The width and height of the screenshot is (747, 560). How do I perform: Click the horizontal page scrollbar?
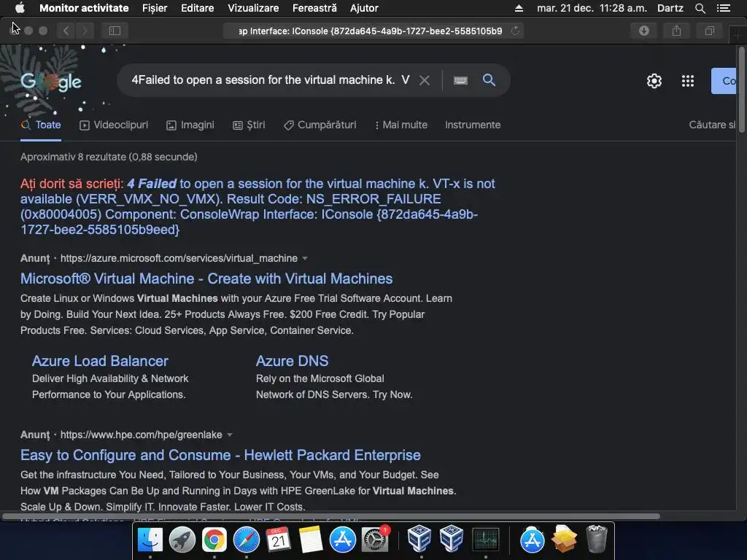(x=331, y=516)
